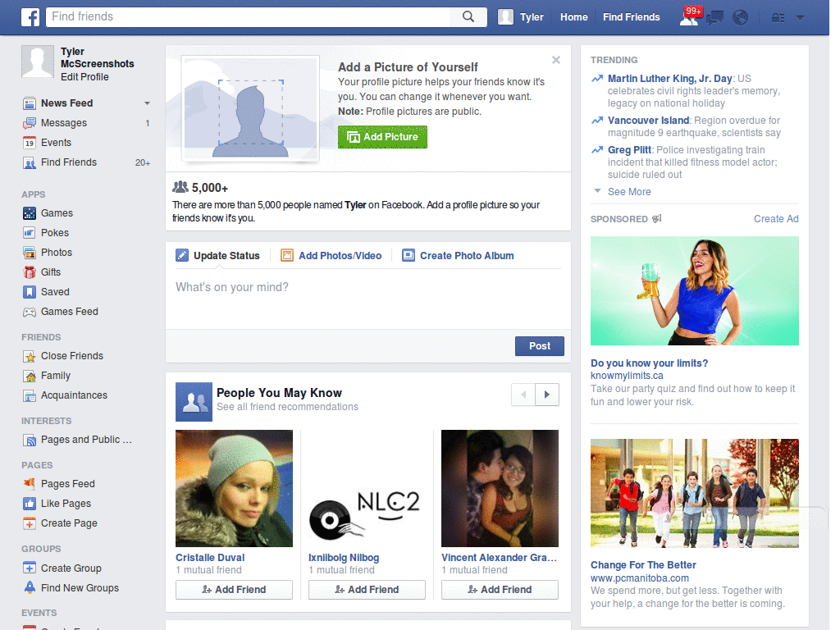Image resolution: width=840 pixels, height=630 pixels.
Task: Open the Games app icon
Action: [30, 213]
